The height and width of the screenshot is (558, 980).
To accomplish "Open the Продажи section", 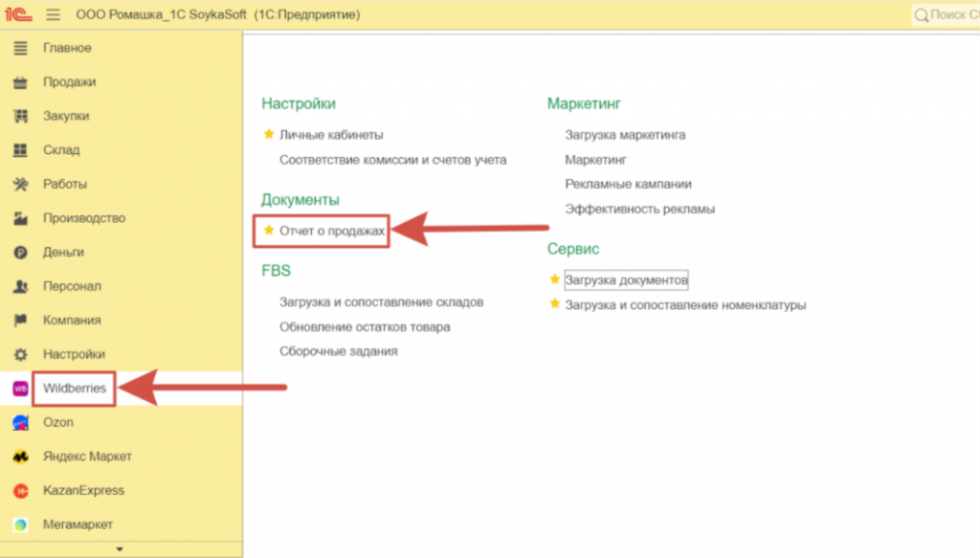I will 69,82.
